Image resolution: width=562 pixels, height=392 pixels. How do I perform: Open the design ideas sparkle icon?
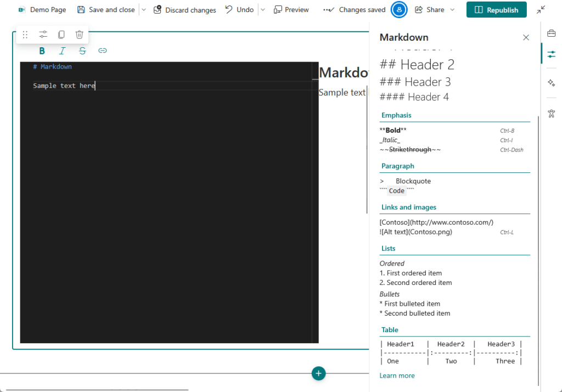click(551, 83)
